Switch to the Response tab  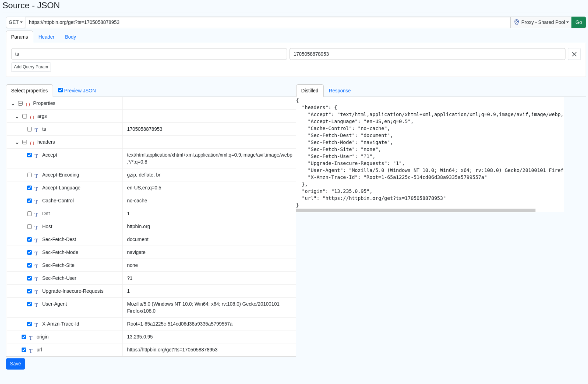click(x=339, y=90)
